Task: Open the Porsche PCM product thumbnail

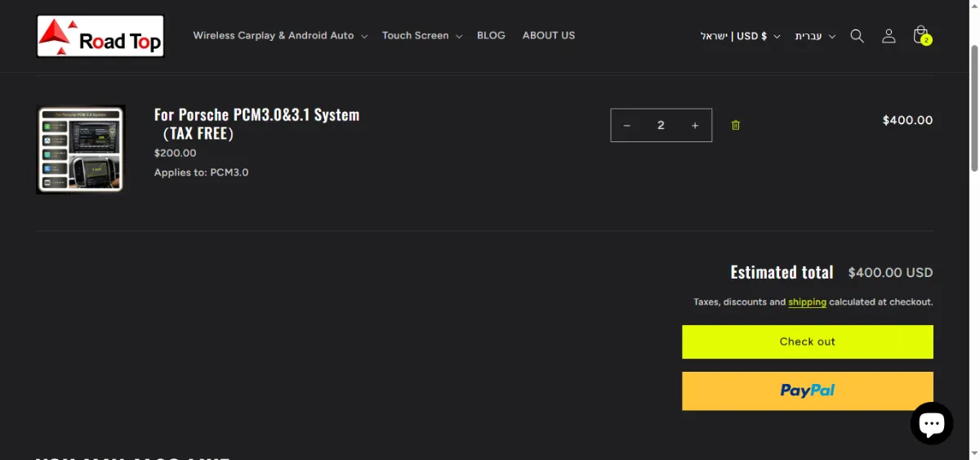Action: point(80,150)
